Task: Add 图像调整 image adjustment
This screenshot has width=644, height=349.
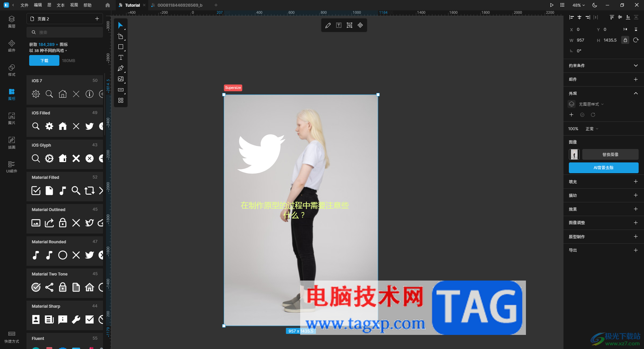Action: [636, 223]
